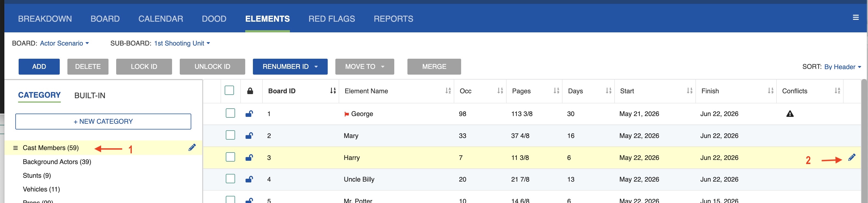Click the red flag icon next to George
This screenshot has height=203, width=868.
point(346,114)
